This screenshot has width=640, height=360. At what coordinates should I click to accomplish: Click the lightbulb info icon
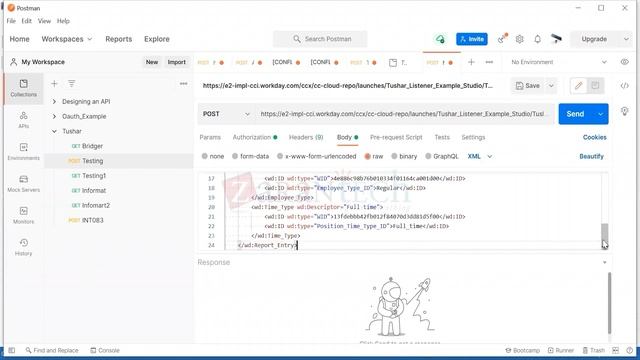tap(624, 111)
